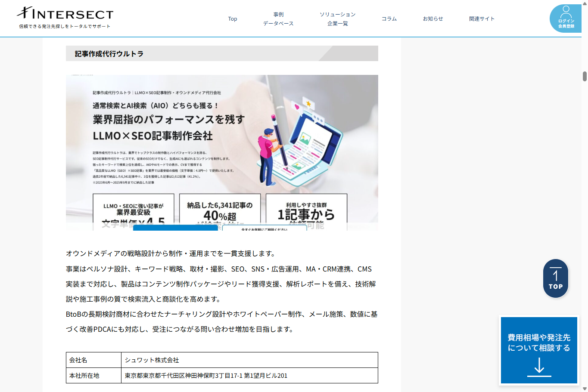The image size is (588, 392).
Task: Click the down arrow in the blue consult banner
Action: (539, 367)
